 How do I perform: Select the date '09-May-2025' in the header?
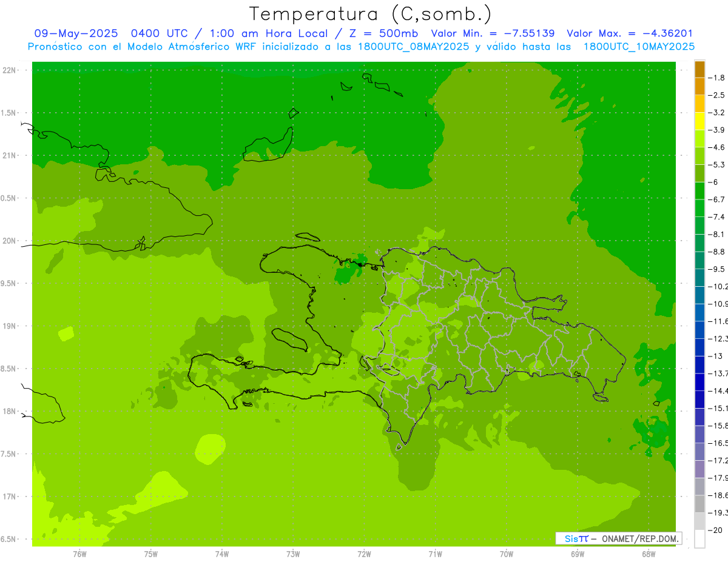[76, 33]
